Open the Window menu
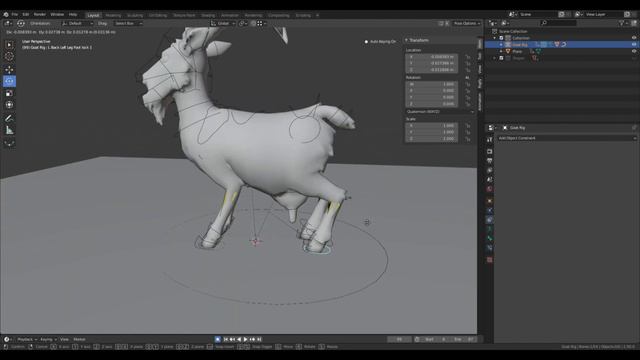Image resolution: width=640 pixels, height=360 pixels. [x=57, y=14]
